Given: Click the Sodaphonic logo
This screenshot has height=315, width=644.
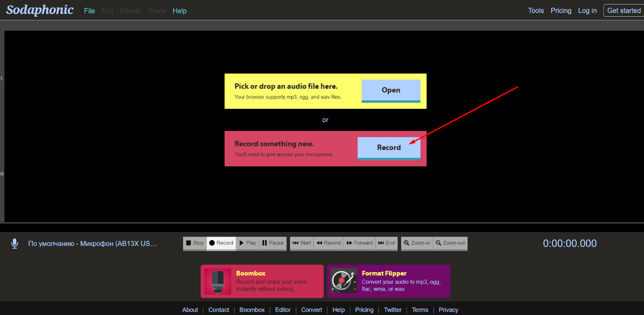Looking at the screenshot, I should tap(40, 10).
